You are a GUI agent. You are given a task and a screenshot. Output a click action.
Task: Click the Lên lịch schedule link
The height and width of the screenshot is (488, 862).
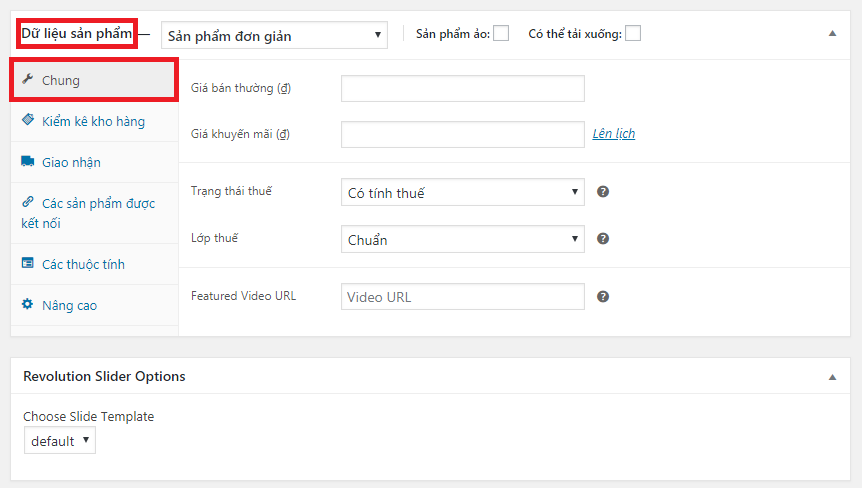coord(613,133)
